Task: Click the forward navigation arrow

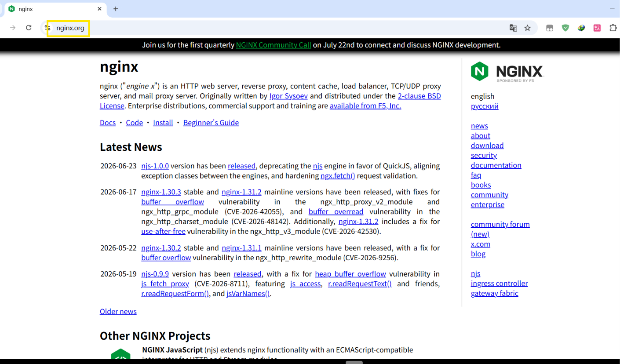Action: (13, 28)
